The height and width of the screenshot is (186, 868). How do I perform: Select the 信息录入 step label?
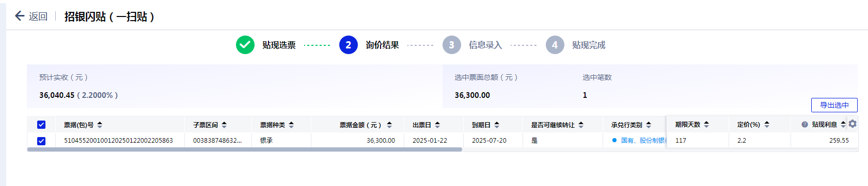485,45
